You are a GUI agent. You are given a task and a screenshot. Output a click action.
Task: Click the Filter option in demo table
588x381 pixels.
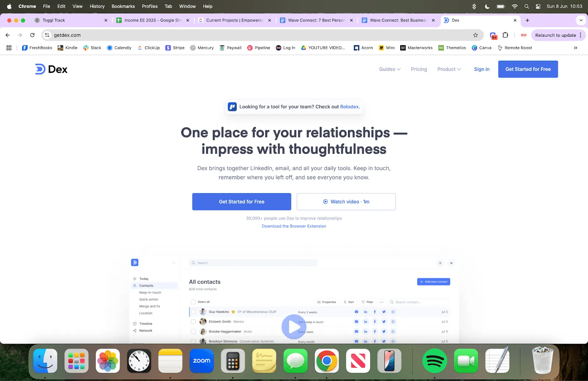coord(367,302)
